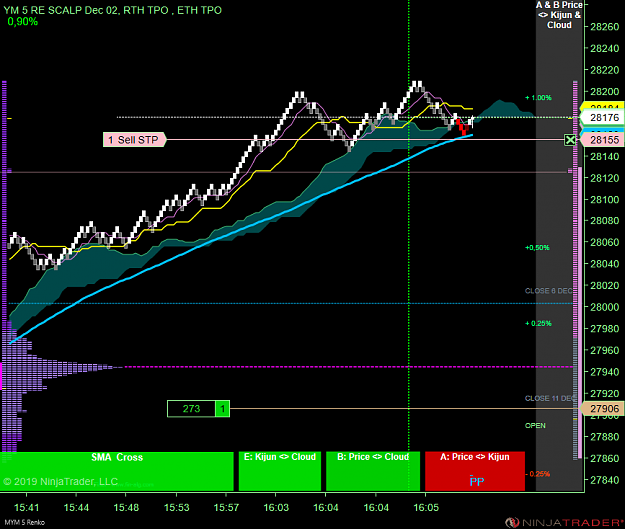Click the 16:05 time axis label
Screen dimensions: 625x529
426,507
